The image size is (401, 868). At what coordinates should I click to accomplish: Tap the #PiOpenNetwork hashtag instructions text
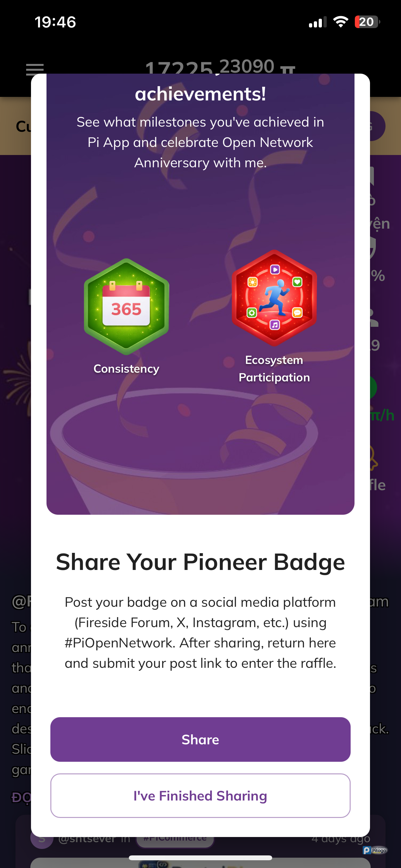(200, 633)
